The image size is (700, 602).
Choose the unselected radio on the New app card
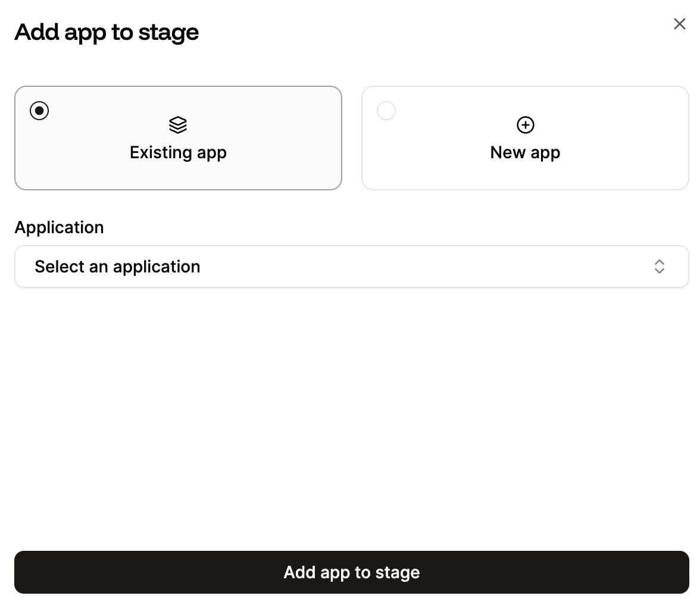pyautogui.click(x=386, y=110)
